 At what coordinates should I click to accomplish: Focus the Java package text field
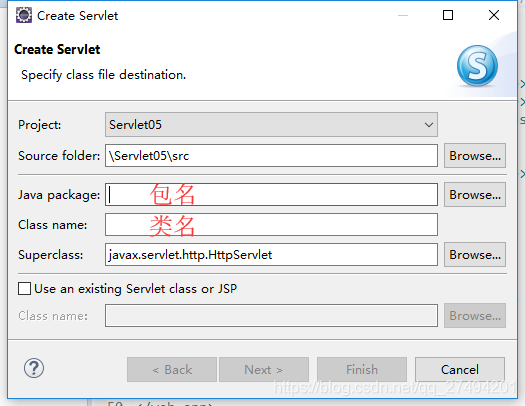pos(271,194)
